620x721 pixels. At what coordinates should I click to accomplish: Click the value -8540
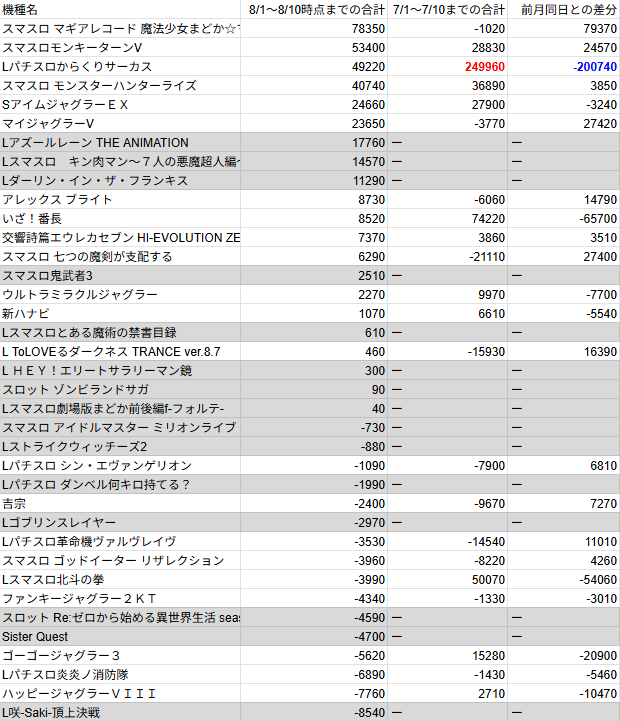[369, 713]
